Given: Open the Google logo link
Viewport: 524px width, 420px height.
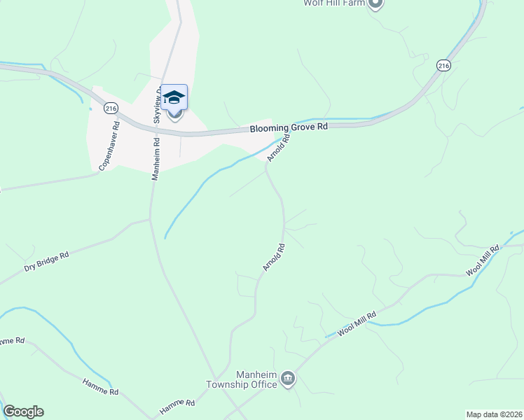Looking at the screenshot, I should pos(23,412).
